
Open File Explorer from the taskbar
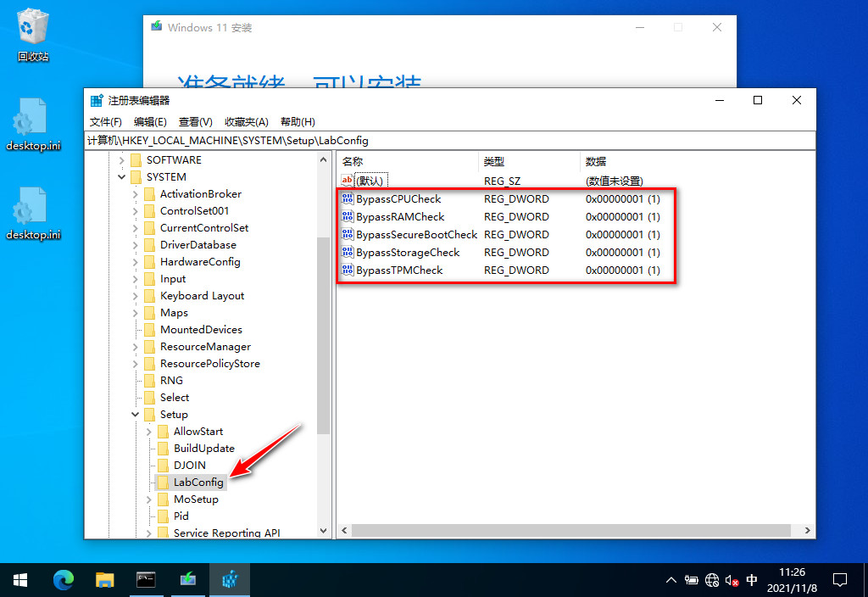point(104,580)
